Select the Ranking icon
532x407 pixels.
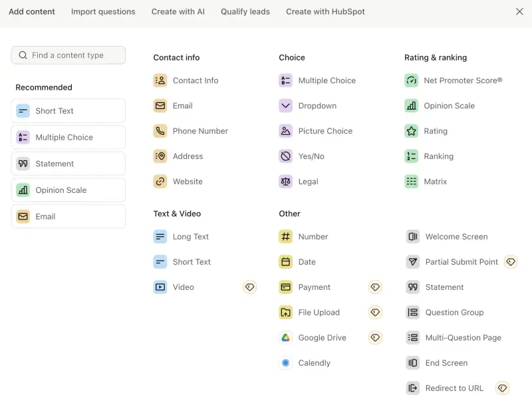[x=411, y=156]
